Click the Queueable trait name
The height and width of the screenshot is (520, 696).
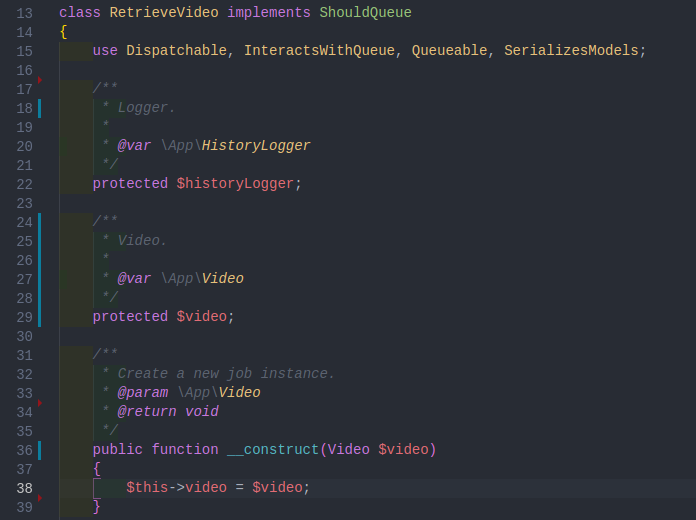(449, 51)
